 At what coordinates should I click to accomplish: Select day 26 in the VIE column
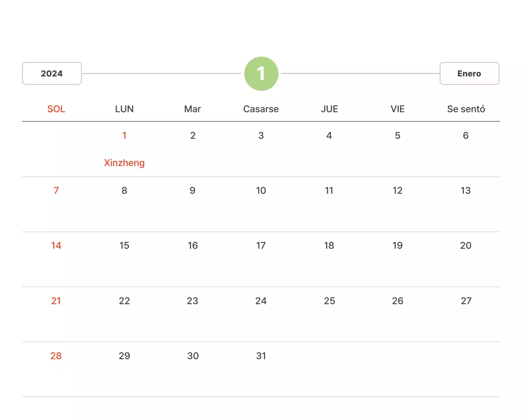click(398, 301)
